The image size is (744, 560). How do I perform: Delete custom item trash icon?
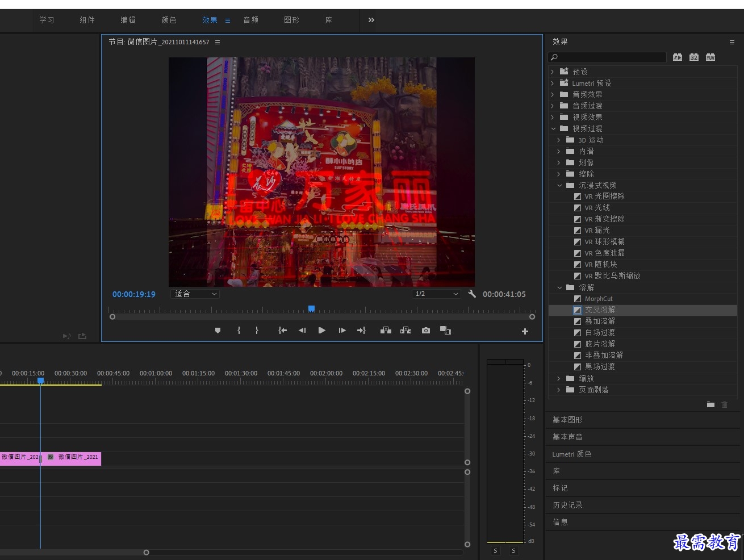pyautogui.click(x=724, y=404)
